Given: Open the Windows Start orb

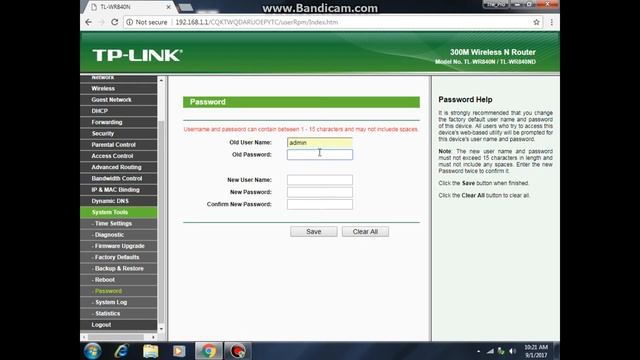Looking at the screenshot, I should (93, 351).
